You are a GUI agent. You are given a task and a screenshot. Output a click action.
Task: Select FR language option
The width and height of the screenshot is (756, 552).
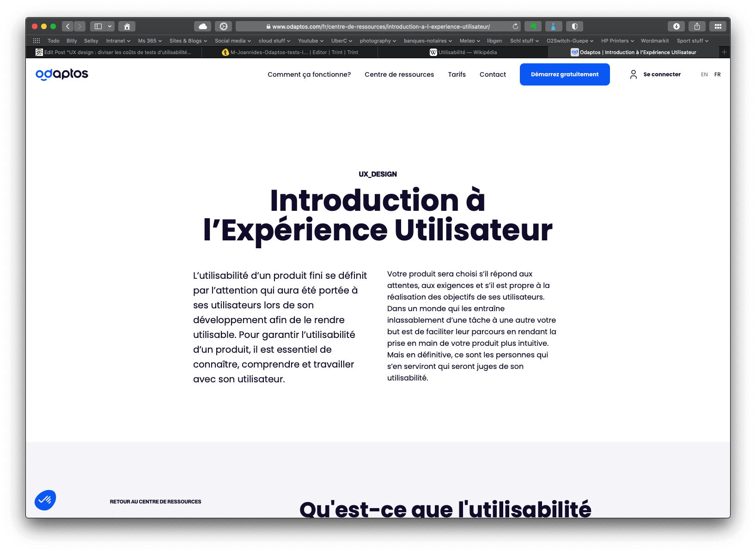[717, 74]
